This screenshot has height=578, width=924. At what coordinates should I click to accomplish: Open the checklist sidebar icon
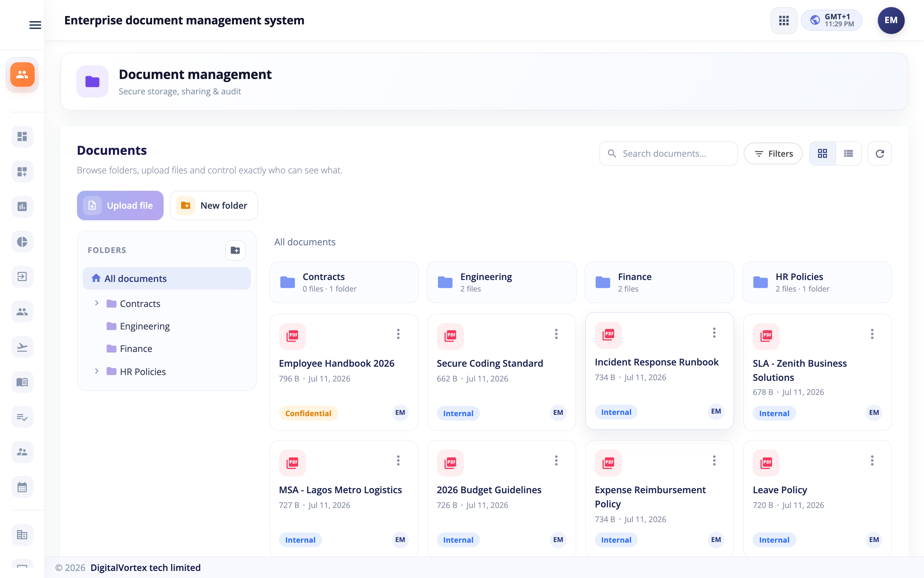click(x=22, y=417)
